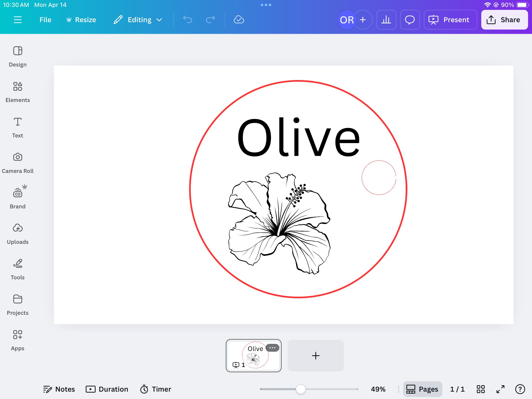This screenshot has width=532, height=399.
Task: Expand the Editing mode dropdown
Action: click(x=138, y=20)
